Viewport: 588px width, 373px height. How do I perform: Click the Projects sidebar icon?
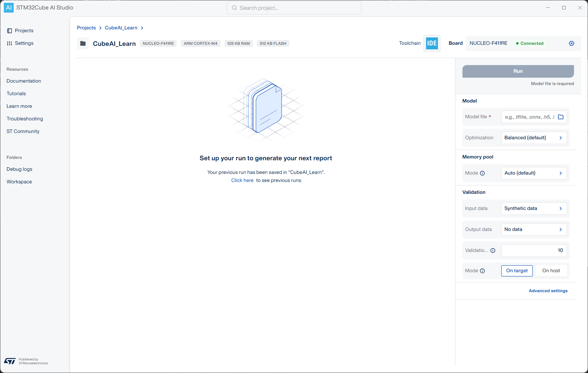pos(9,31)
